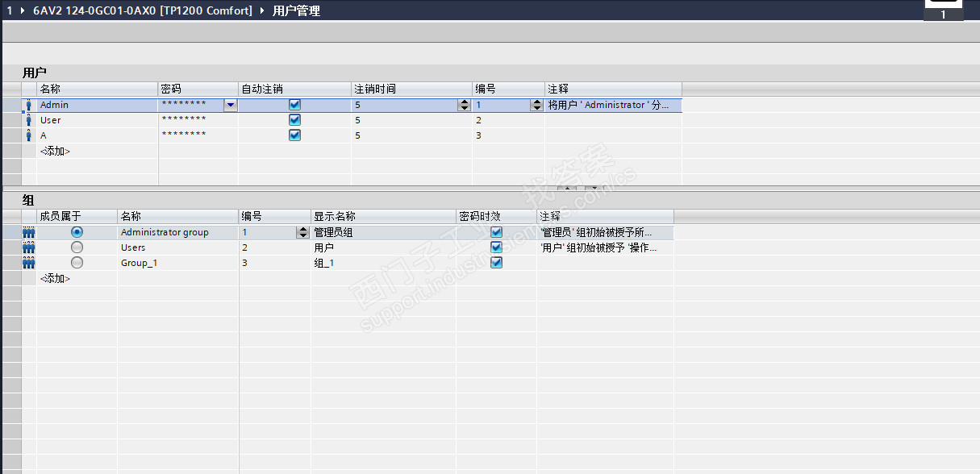Click display name 用户 in groups table
Image resolution: width=980 pixels, height=474 pixels.
[383, 247]
